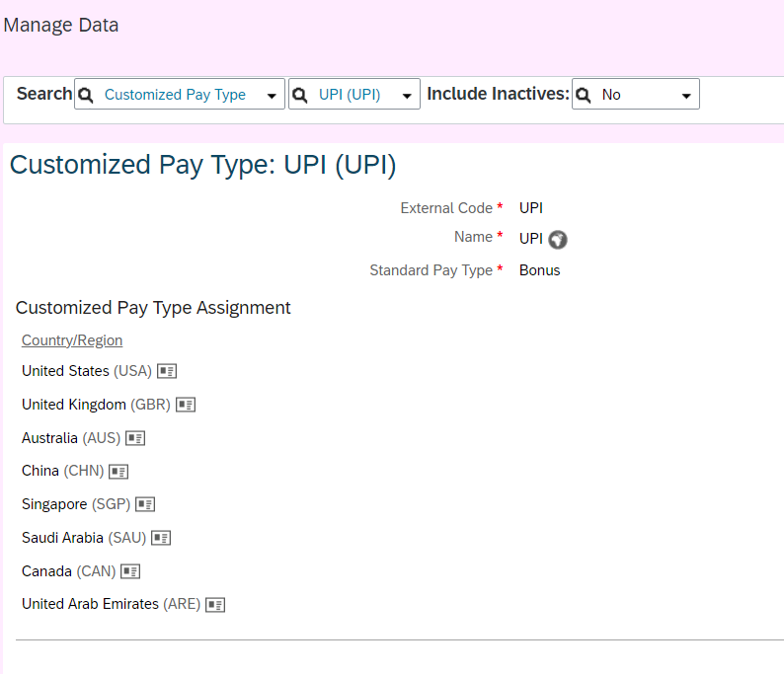Open details icon for United Kingdom (GBR)
Viewport: 784px width, 674px height.
pyautogui.click(x=186, y=405)
